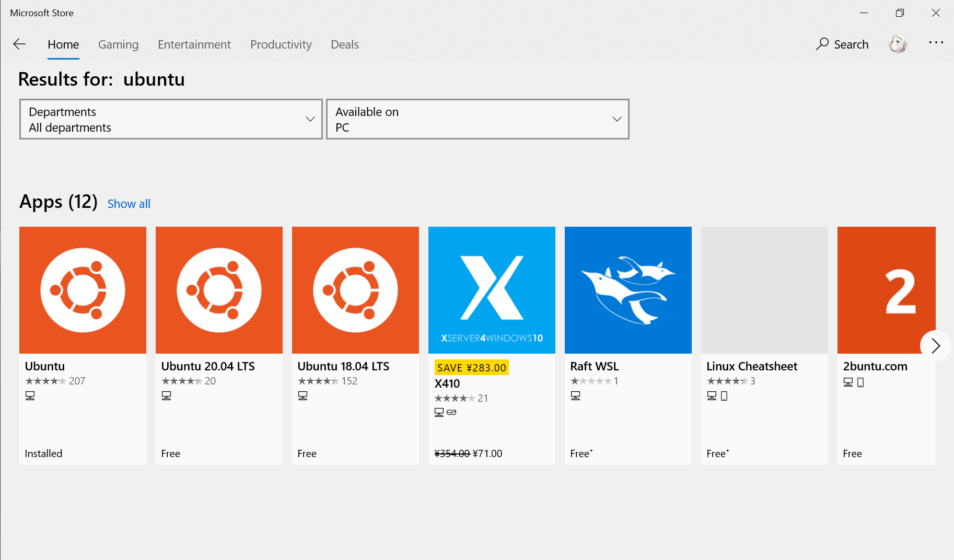Click the PC device icon under Ubuntu 20.04

pos(166,395)
